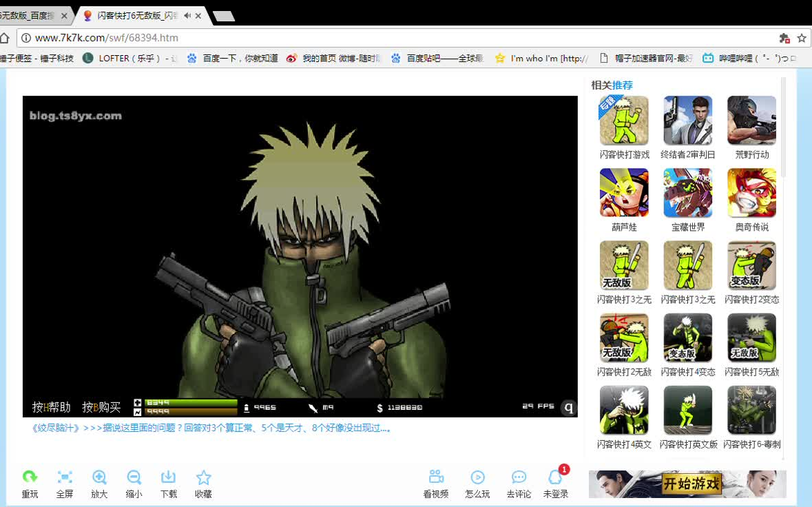The width and height of the screenshot is (812, 507).
Task: Toggle quality with the q button in game
Action: [x=568, y=407]
